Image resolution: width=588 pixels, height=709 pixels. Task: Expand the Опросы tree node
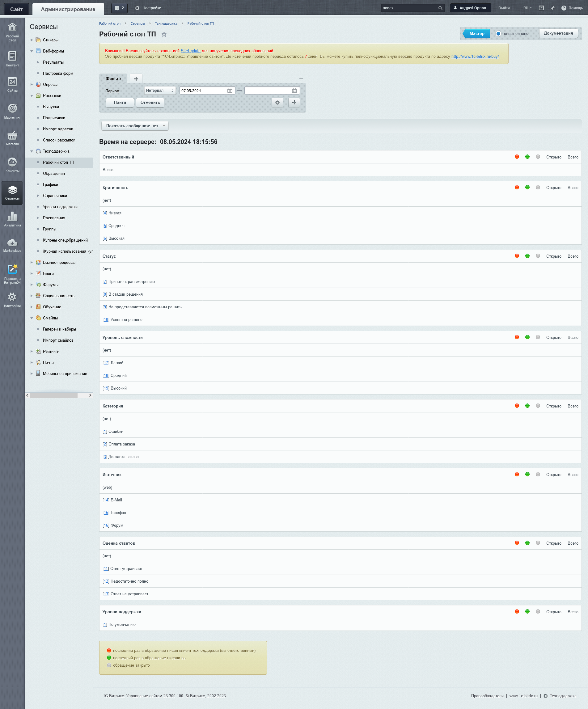coord(32,85)
